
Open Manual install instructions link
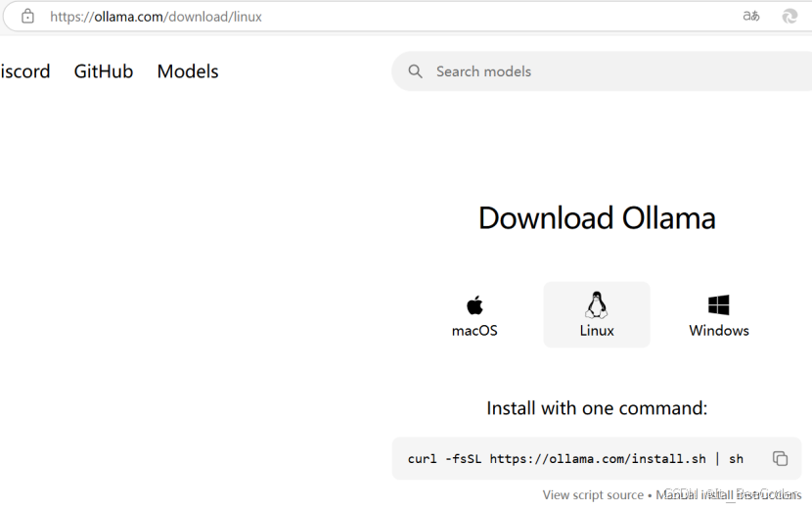pyautogui.click(x=729, y=495)
